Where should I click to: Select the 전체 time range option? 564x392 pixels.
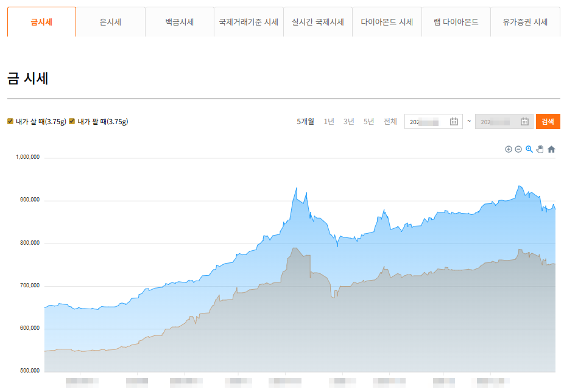389,121
